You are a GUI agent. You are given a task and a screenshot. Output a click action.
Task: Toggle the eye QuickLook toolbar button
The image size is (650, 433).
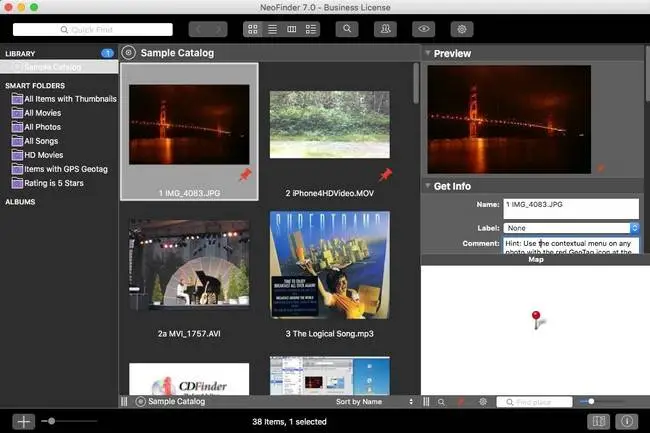click(423, 29)
